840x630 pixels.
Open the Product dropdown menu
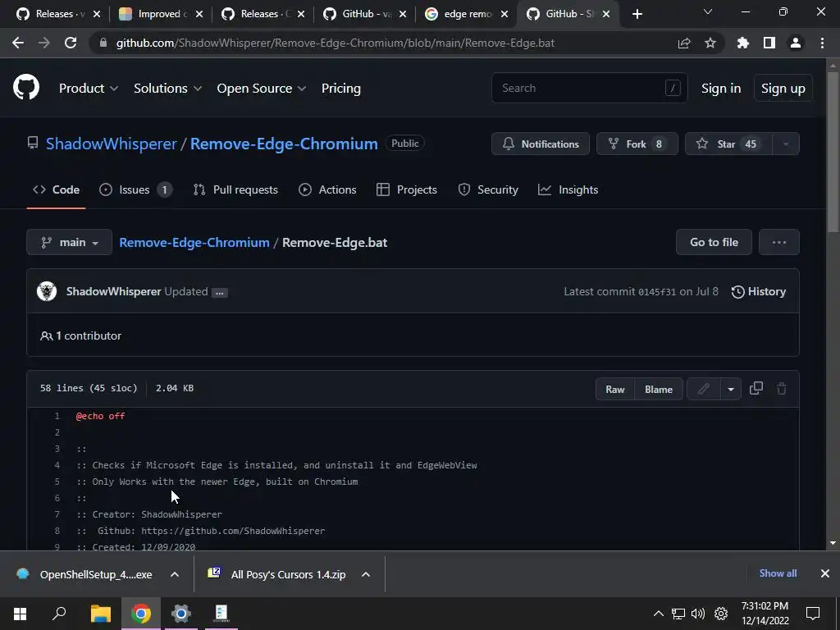[89, 89]
